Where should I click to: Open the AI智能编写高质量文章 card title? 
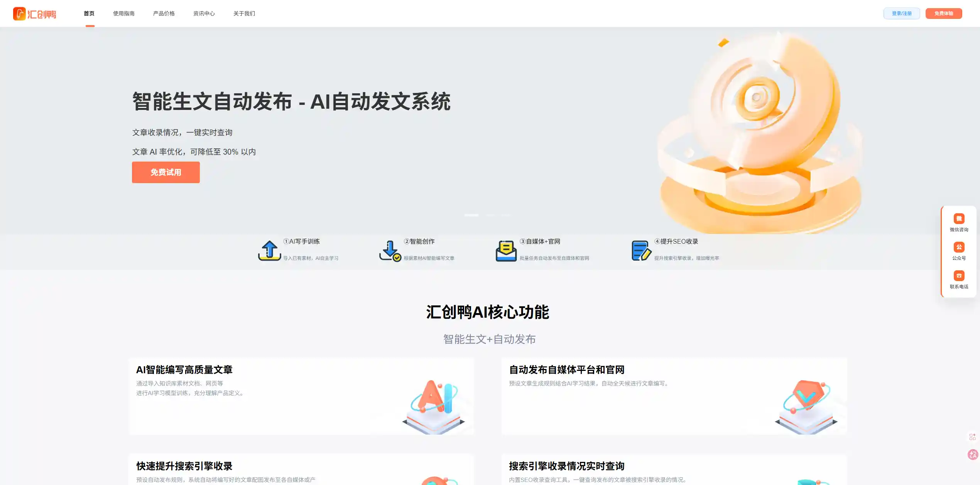(184, 370)
